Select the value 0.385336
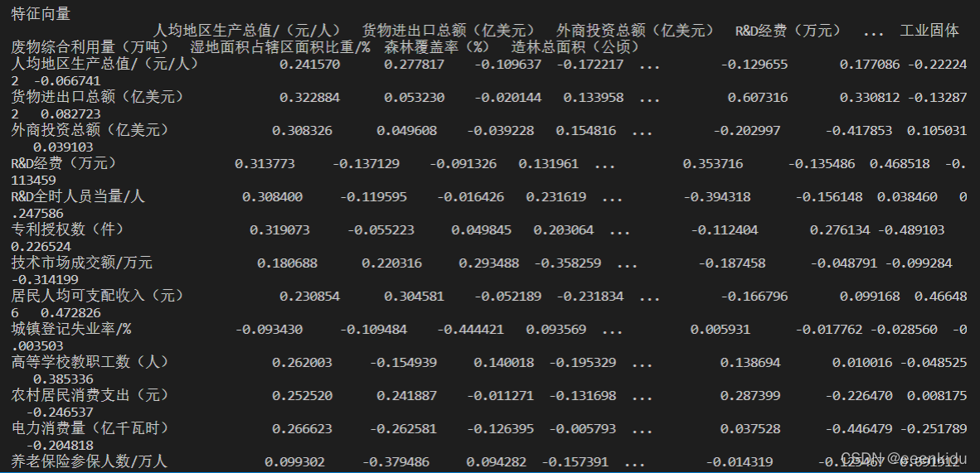Viewport: 980px width, 473px height. (63, 379)
